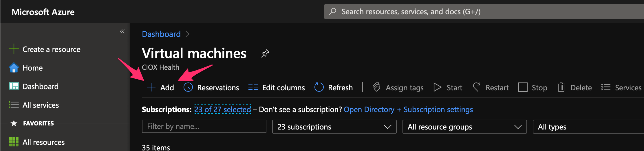Click the Refresh label in toolbar
The width and height of the screenshot is (644, 151).
pyautogui.click(x=340, y=88)
